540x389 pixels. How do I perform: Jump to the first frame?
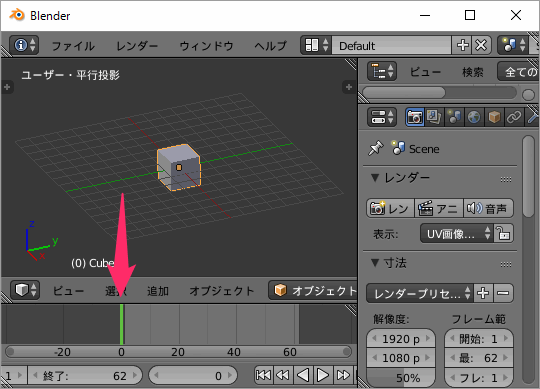263,375
